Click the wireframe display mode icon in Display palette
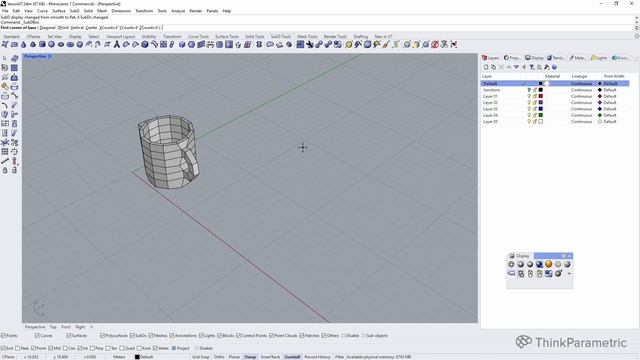 pos(511,264)
